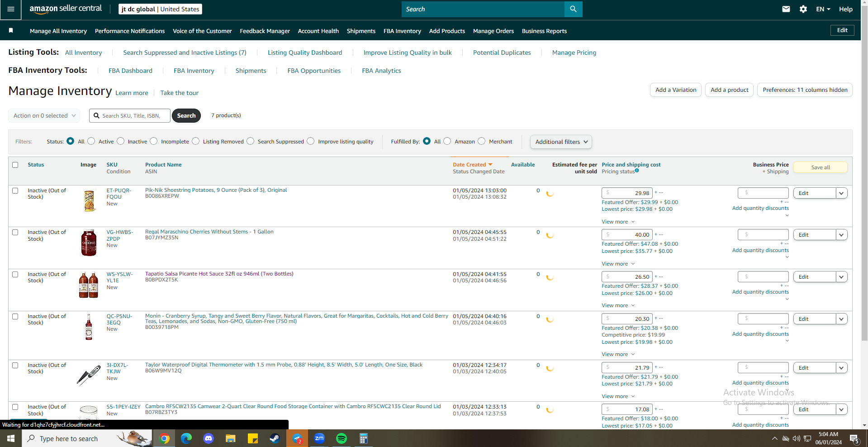The image size is (868, 447).
Task: Go to Account Health
Action: point(318,31)
